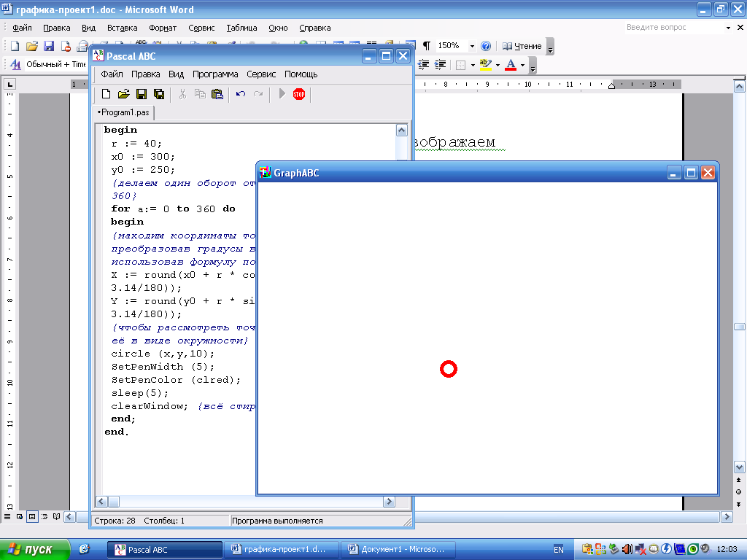747x560 pixels.
Task: Expand Word standard toolbar options
Action: [550, 47]
